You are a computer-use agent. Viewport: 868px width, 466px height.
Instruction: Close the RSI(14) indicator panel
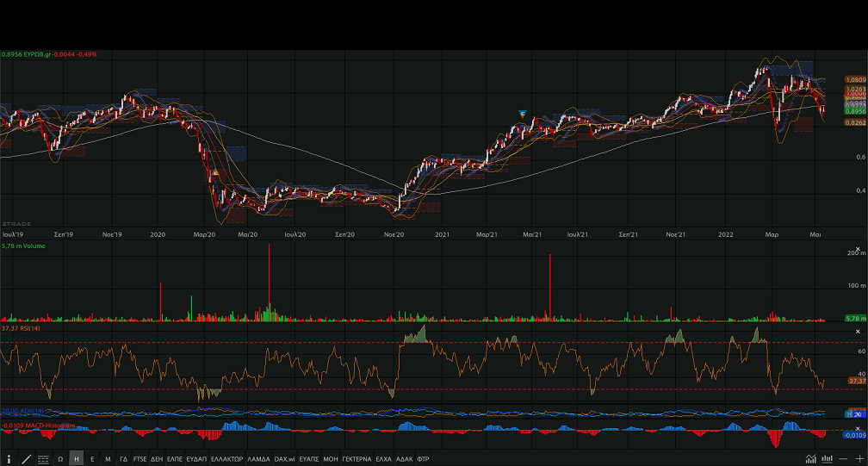point(858,331)
